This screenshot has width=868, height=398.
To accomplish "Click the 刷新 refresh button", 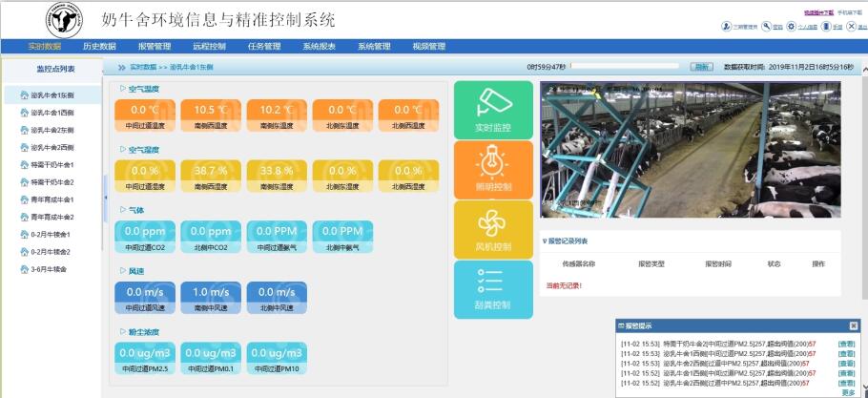I will click(x=702, y=67).
